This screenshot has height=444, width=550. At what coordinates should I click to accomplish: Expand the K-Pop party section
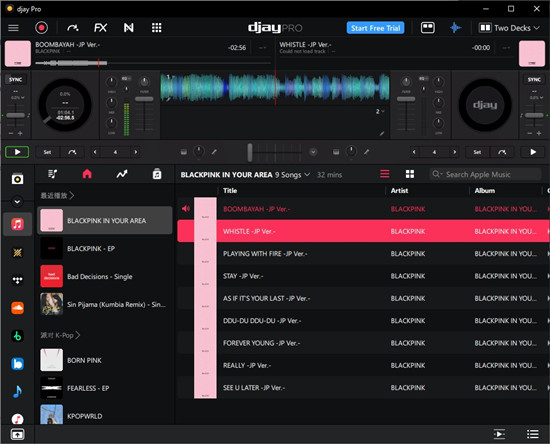(60, 335)
